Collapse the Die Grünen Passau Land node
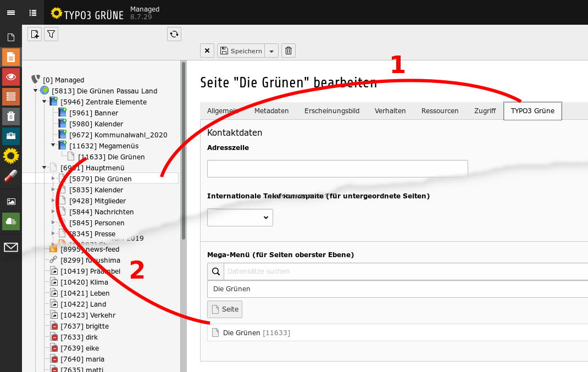Image resolution: width=588 pixels, height=372 pixels. coord(35,90)
